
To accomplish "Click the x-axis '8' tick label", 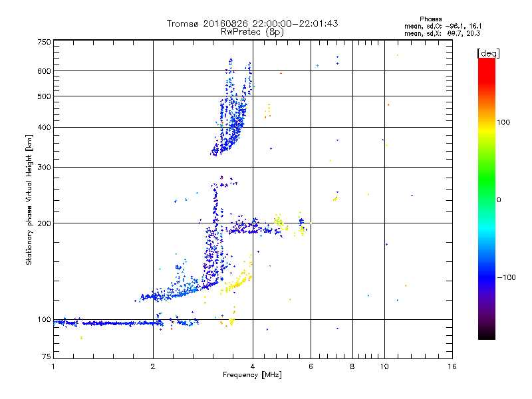I will [352, 366].
